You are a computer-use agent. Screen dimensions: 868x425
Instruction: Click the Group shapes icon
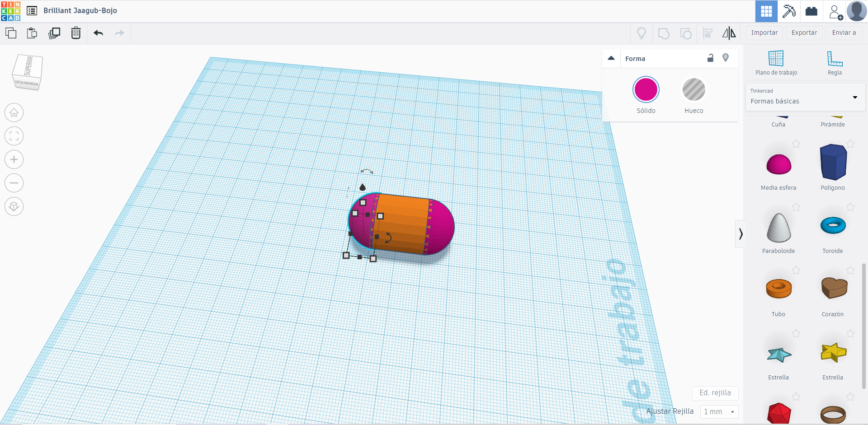click(x=664, y=33)
